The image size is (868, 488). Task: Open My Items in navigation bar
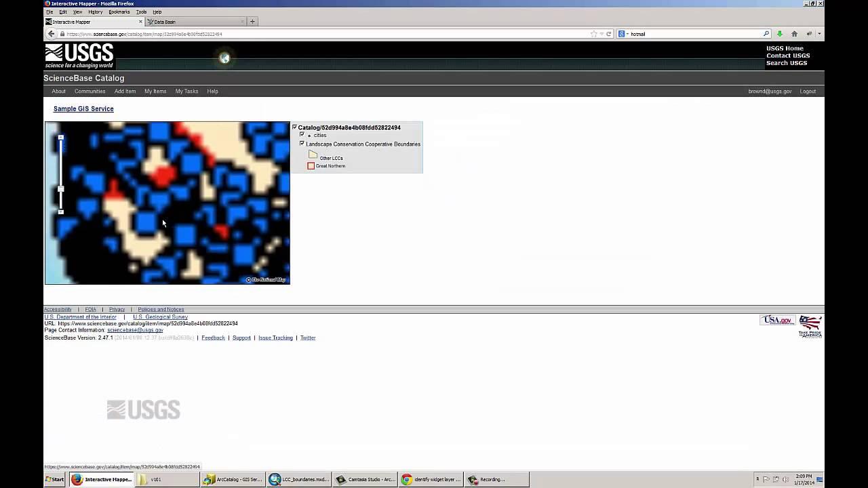tap(155, 91)
